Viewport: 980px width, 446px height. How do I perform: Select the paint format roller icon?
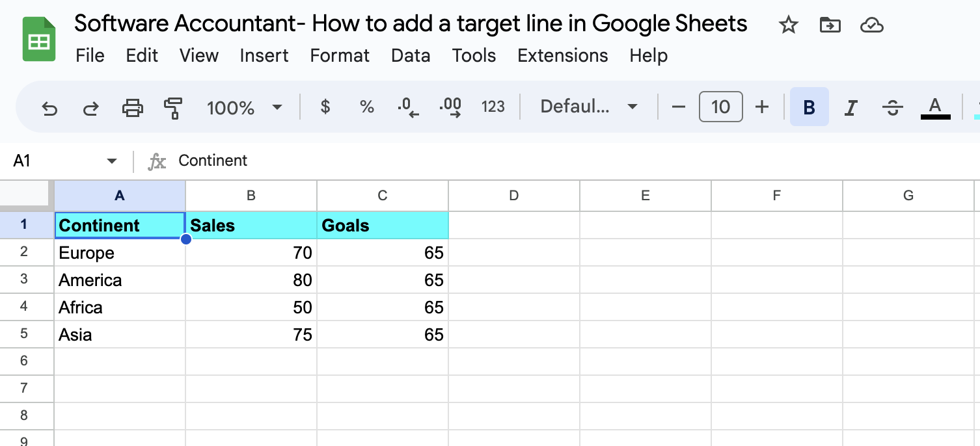pos(174,107)
